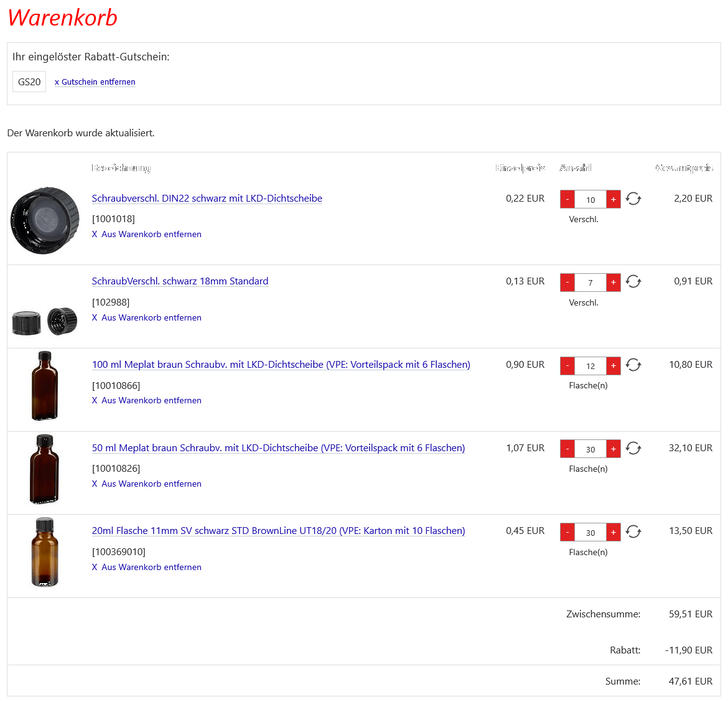Remove the GS20 discount voucher

[95, 82]
